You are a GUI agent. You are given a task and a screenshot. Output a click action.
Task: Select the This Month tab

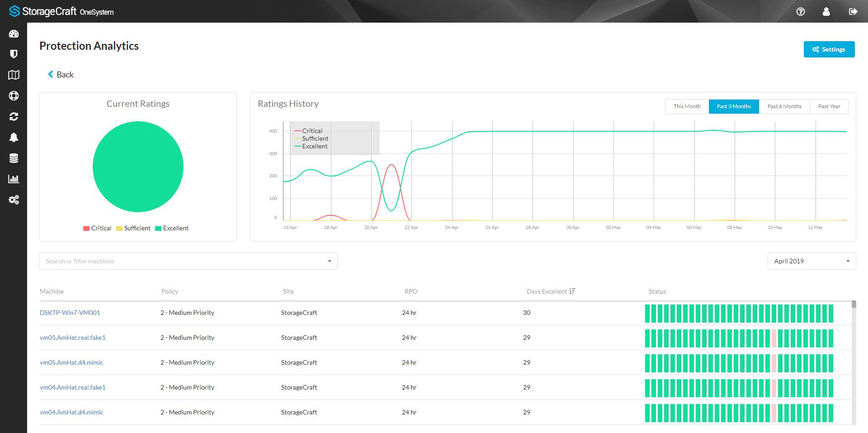pos(687,106)
